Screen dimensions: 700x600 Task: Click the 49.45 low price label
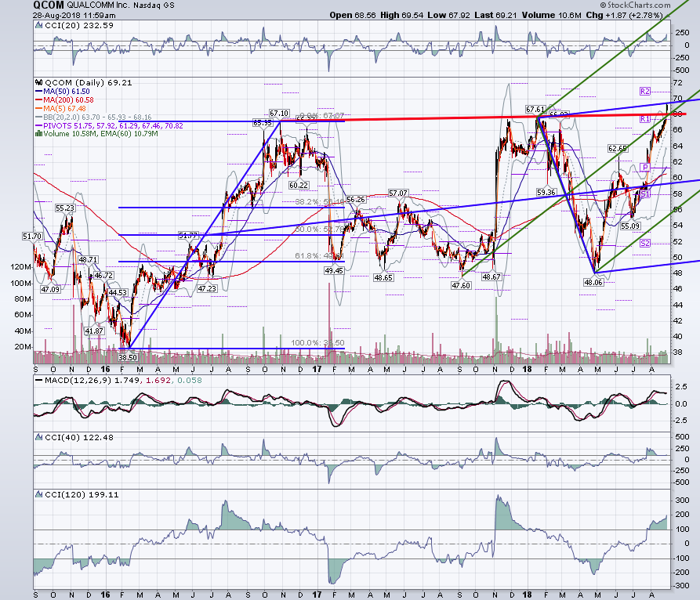pos(334,270)
